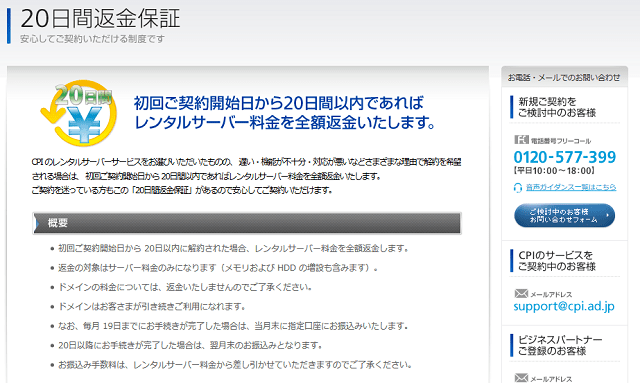This screenshot has height=383, width=640.
Task: Click ビジネスパートナーご登録のお客様 heading
Action: click(560, 345)
